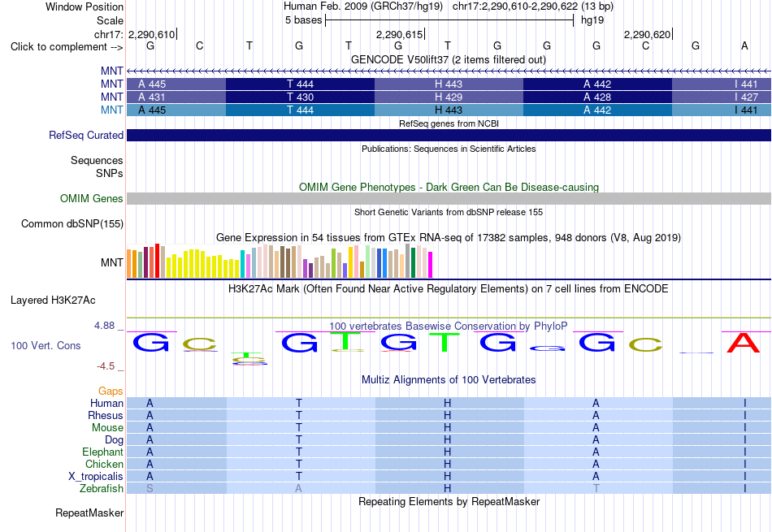Open the Layered H3K27Ac track label
Viewport: 772px width, 532px height.
53,301
